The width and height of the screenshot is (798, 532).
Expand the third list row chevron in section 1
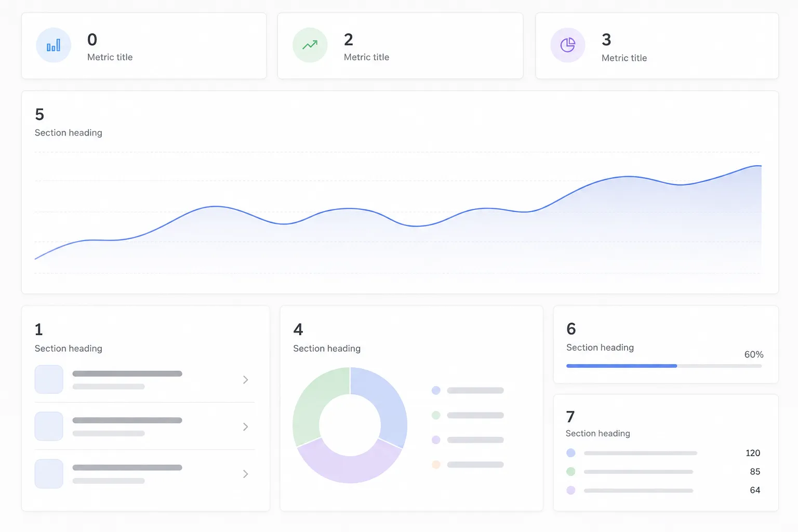pyautogui.click(x=246, y=474)
